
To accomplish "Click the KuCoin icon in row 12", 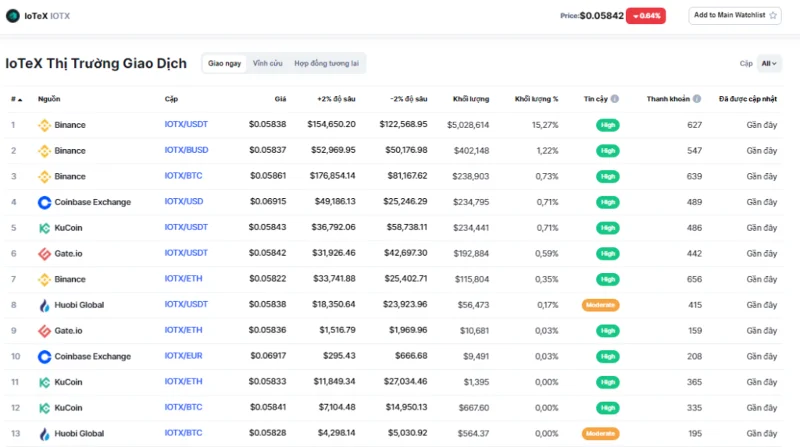I will (44, 408).
